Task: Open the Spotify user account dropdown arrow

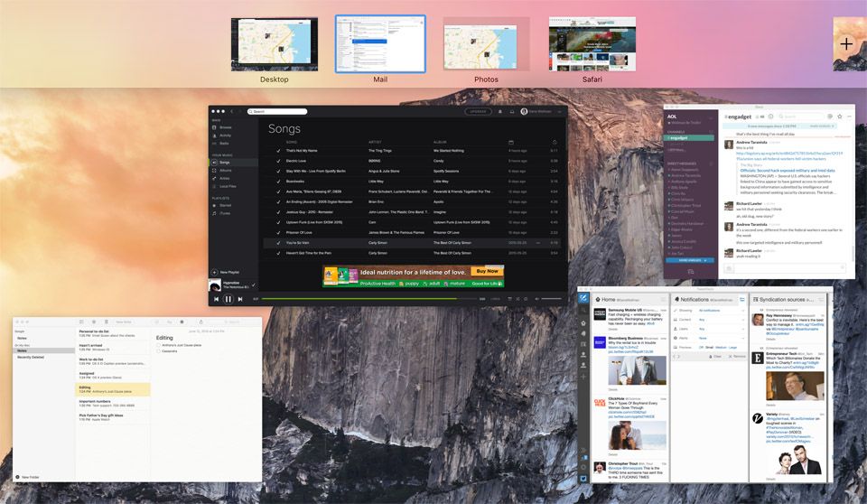Action: (558, 112)
